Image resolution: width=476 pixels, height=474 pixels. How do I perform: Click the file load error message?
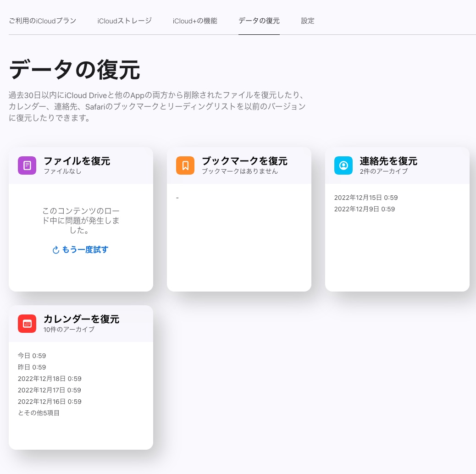coord(80,220)
